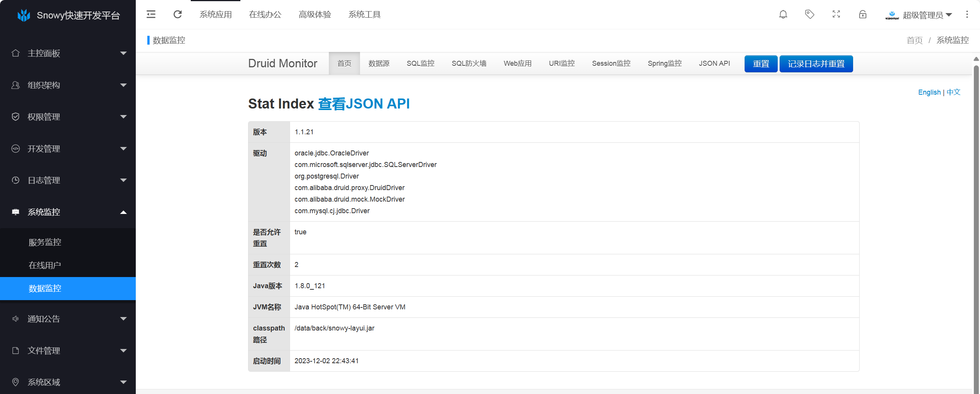The image size is (980, 394).
Task: Click the org.postgresql.Driver entry
Action: [327, 176]
